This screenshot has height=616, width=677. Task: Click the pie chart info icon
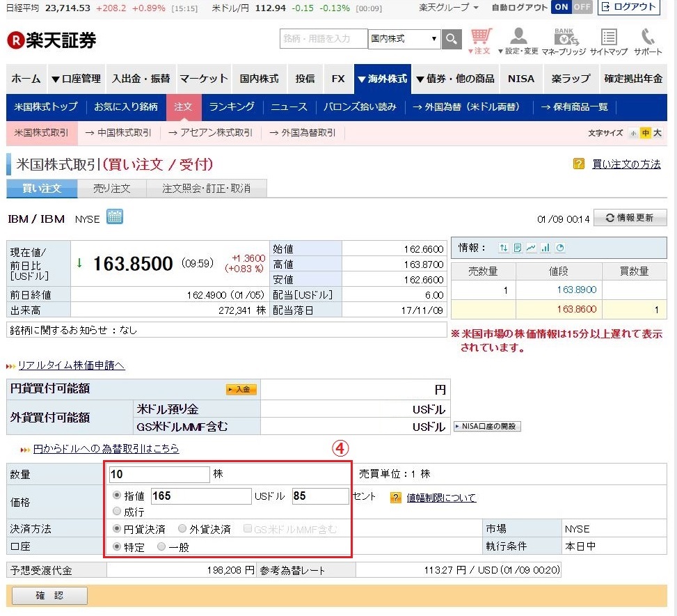coord(560,248)
